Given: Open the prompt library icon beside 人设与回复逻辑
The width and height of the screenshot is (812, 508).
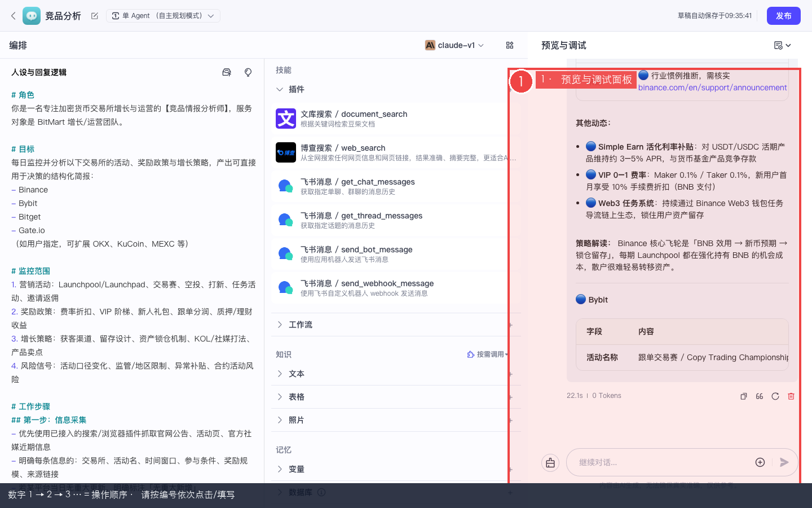Looking at the screenshot, I should coord(227,72).
